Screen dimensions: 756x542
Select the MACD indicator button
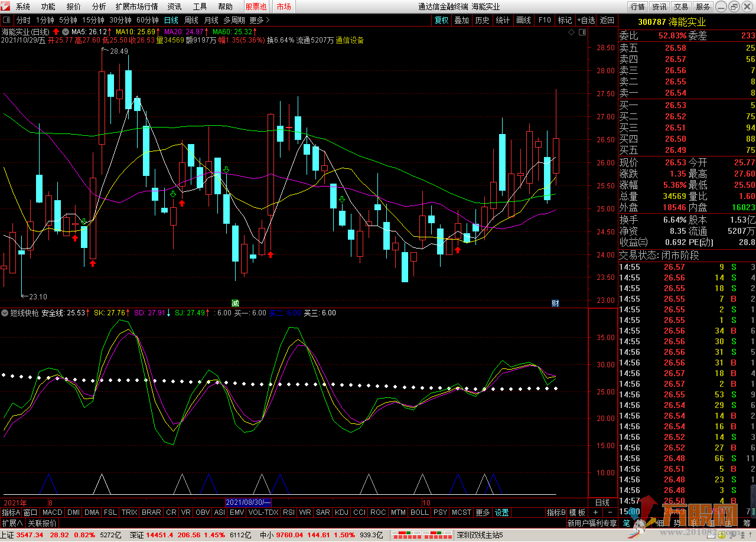coord(52,512)
